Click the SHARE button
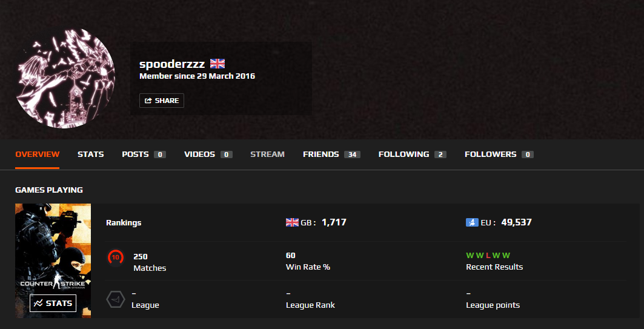 [x=162, y=101]
